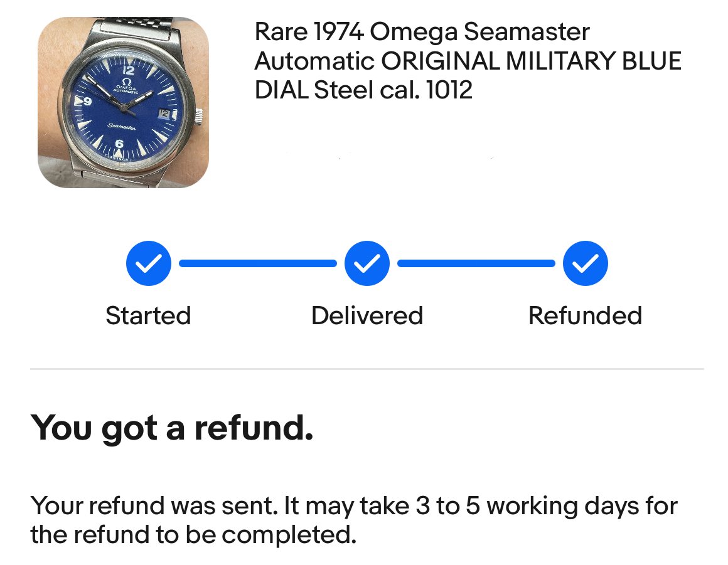
Task: Click the "ORIGINAL MILITARY BLUE" title text
Action: (530, 61)
